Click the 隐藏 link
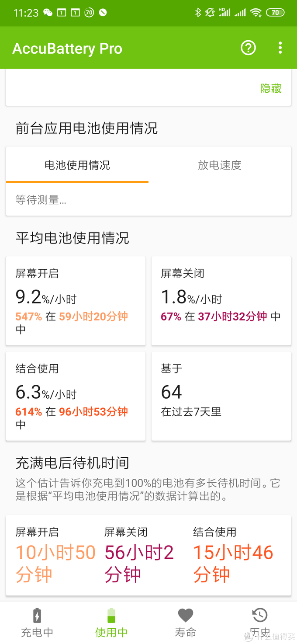 (x=271, y=88)
